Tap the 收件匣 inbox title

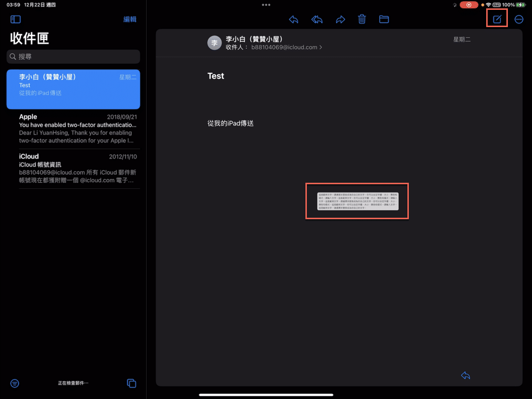coord(30,38)
